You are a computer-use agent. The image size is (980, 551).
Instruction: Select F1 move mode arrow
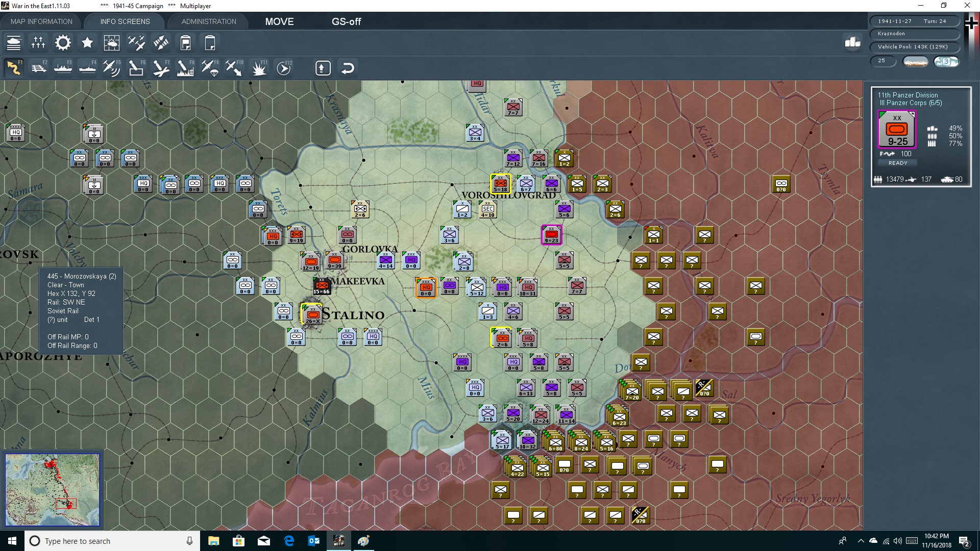click(14, 68)
